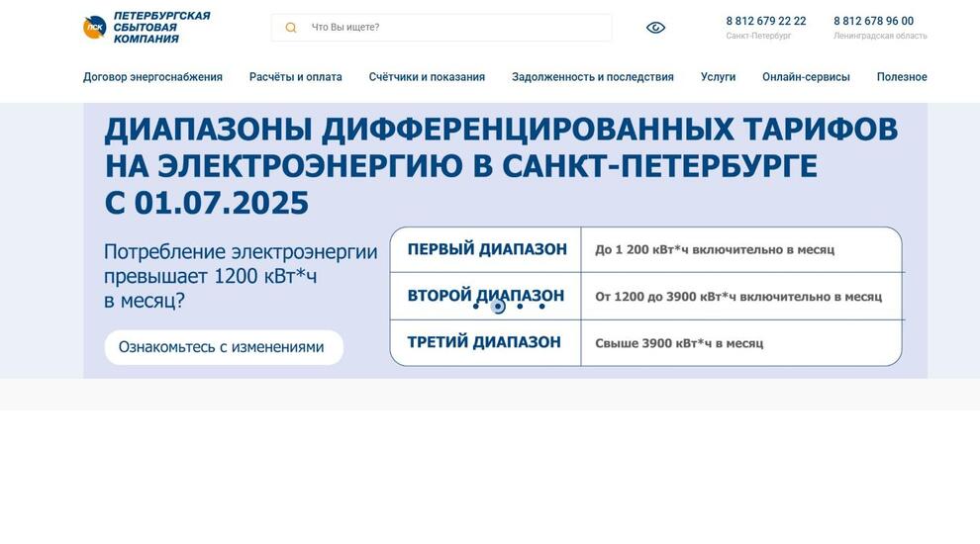The width and height of the screenshot is (980, 544).
Task: Click 'Ознакомьтесь с изменениями' button
Action: (x=224, y=347)
